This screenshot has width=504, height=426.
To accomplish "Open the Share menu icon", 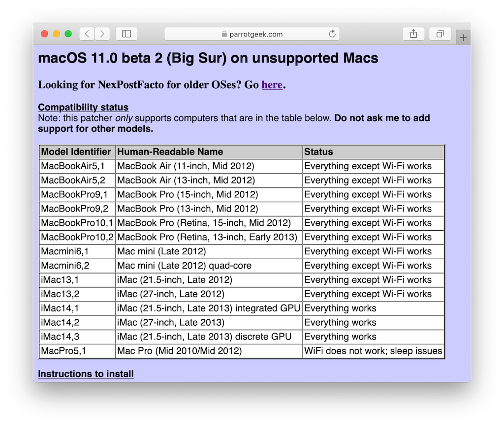I will pyautogui.click(x=413, y=34).
